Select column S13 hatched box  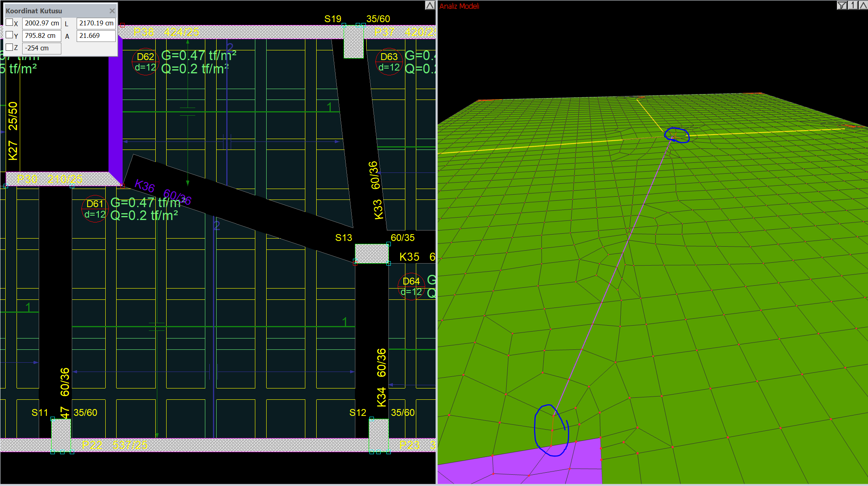[x=371, y=253]
